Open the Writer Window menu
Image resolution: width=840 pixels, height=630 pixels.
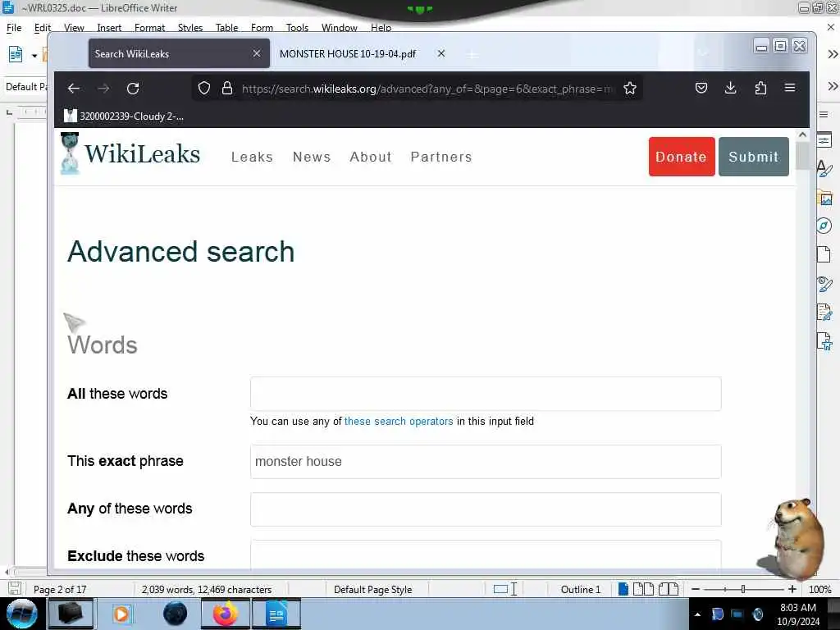coord(339,28)
